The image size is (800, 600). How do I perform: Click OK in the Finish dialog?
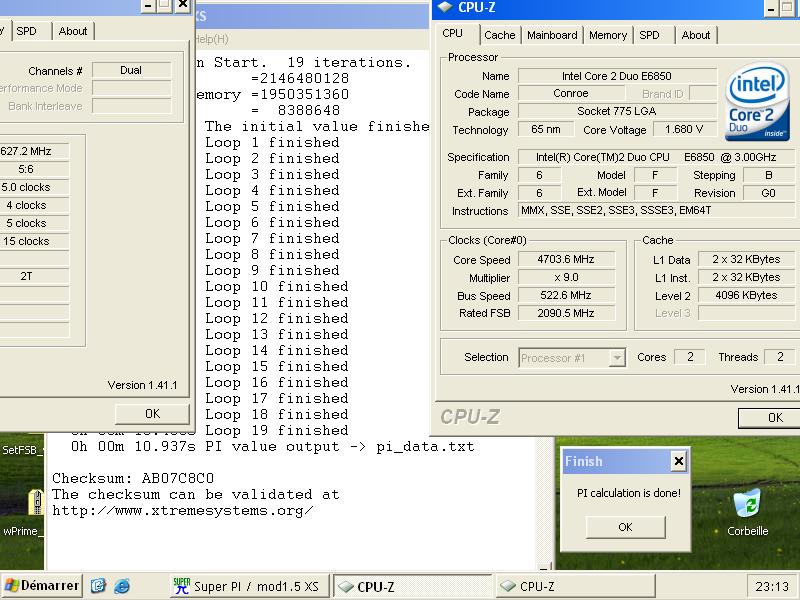point(626,527)
